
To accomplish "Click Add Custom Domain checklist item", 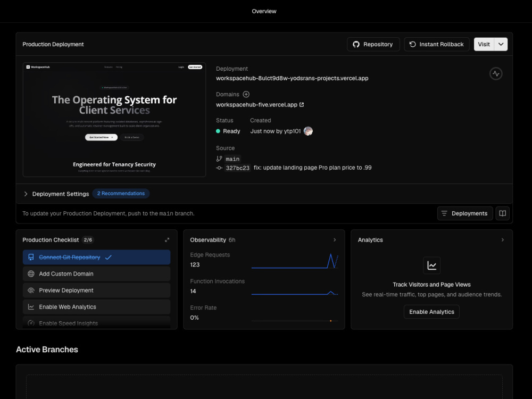I will click(x=96, y=274).
